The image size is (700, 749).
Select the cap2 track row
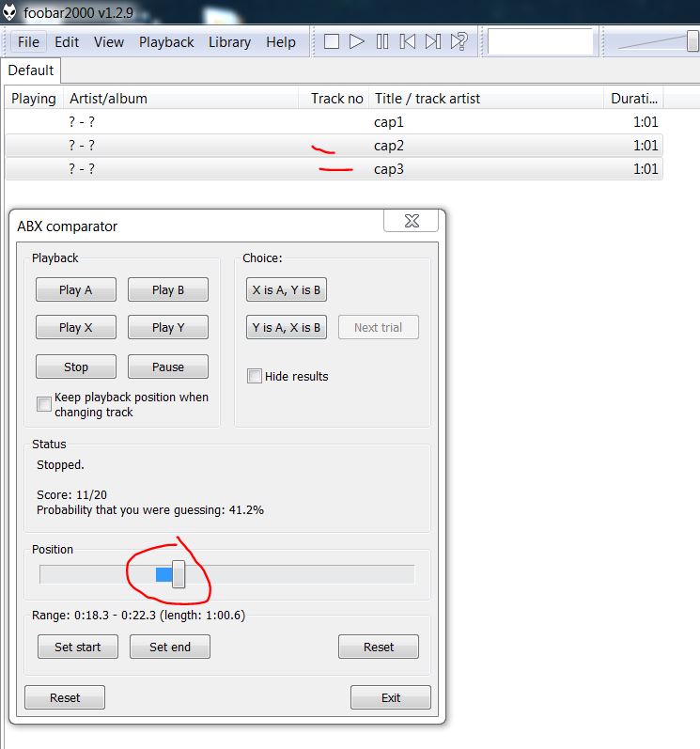pyautogui.click(x=334, y=146)
